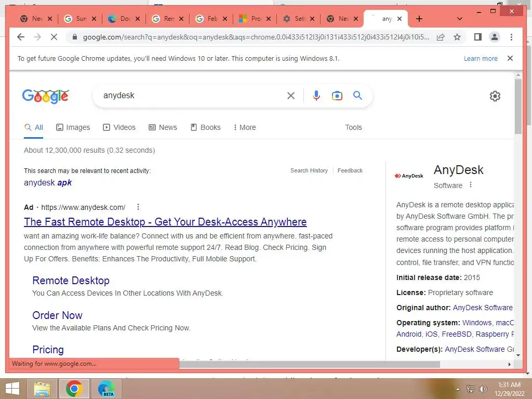Image resolution: width=532 pixels, height=399 pixels.
Task: Click the Chrome taskbar icon
Action: 74,389
